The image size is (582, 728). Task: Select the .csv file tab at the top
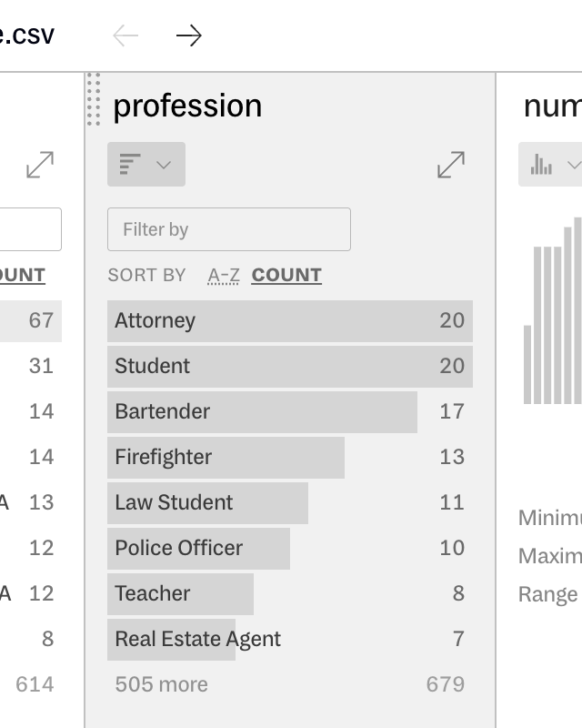pyautogui.click(x=25, y=35)
